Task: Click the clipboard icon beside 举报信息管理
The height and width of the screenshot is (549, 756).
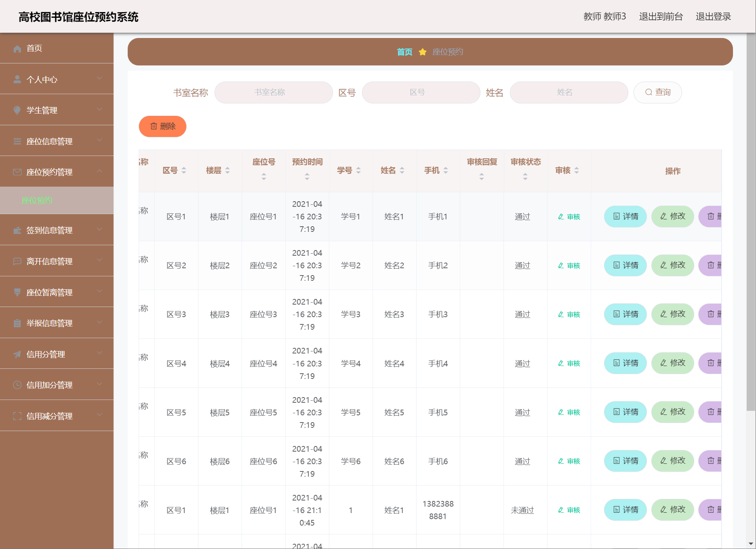Action: (17, 323)
